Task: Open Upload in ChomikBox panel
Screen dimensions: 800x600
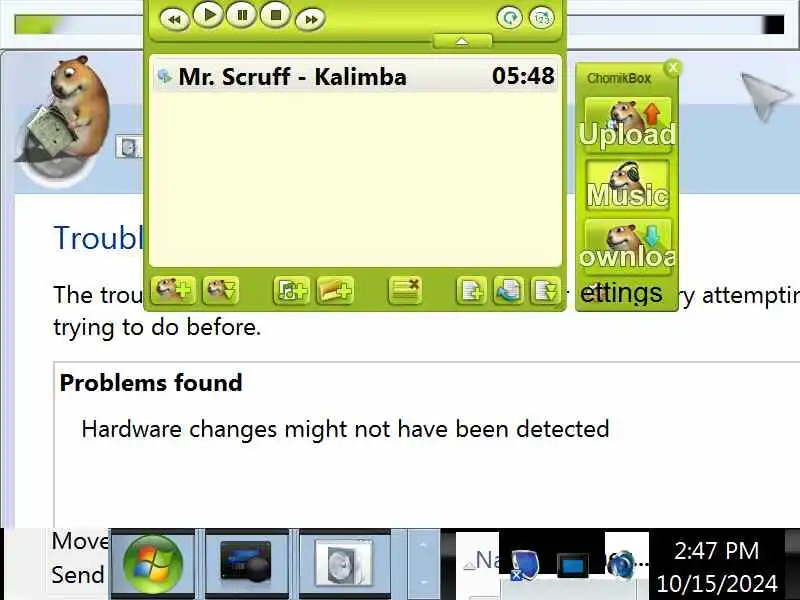Action: (628, 125)
